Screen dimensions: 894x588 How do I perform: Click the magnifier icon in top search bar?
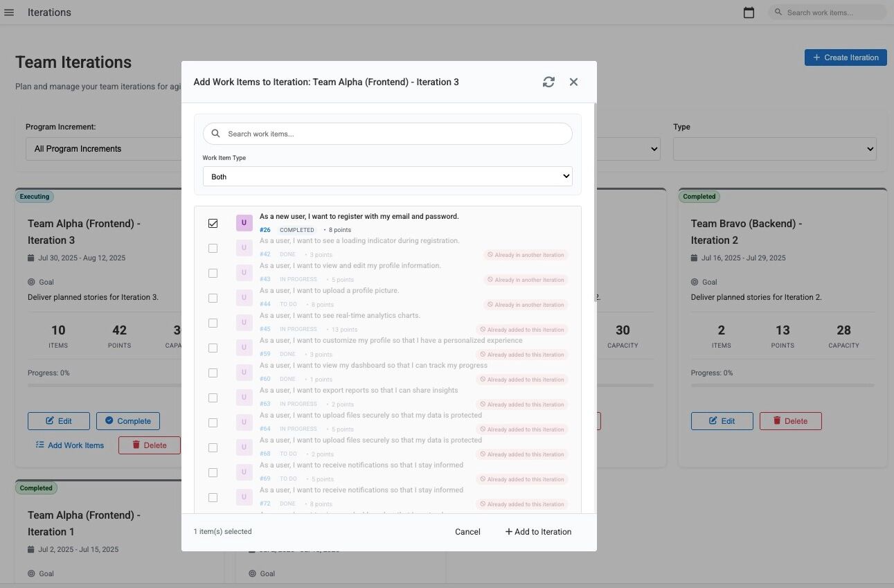(778, 12)
